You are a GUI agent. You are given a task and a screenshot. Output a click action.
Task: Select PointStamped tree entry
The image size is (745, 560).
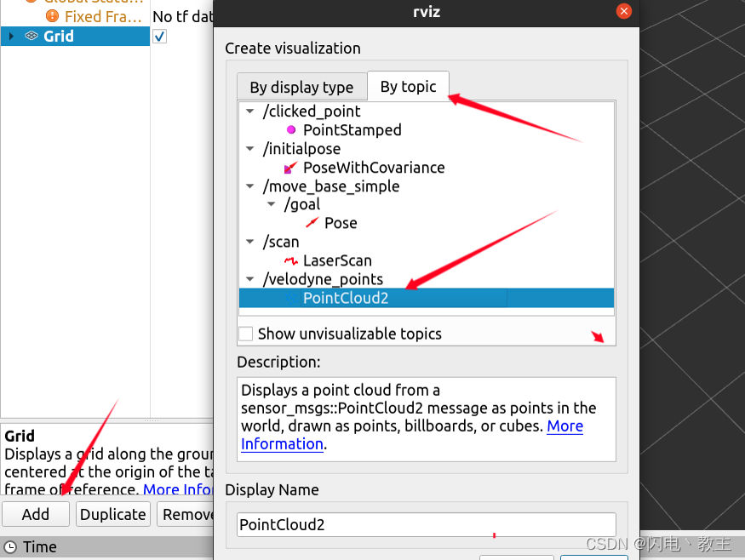click(x=352, y=129)
